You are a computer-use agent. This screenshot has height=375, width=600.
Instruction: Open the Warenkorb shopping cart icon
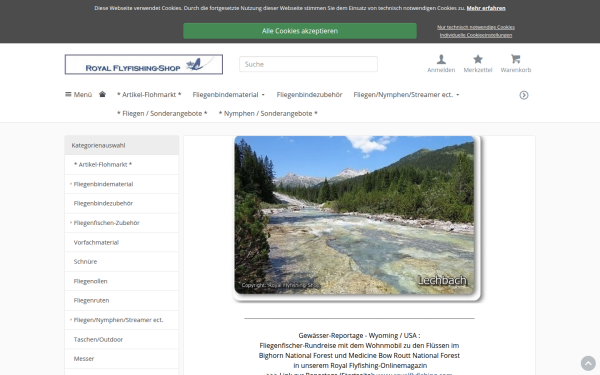coord(516,64)
